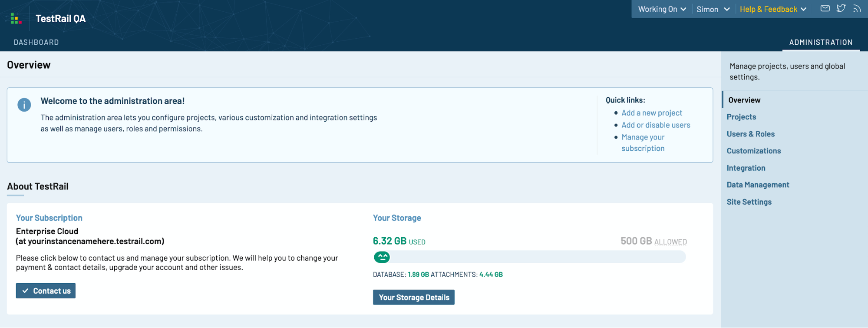Click the Your Subscription heading
The image size is (868, 328).
coord(49,218)
